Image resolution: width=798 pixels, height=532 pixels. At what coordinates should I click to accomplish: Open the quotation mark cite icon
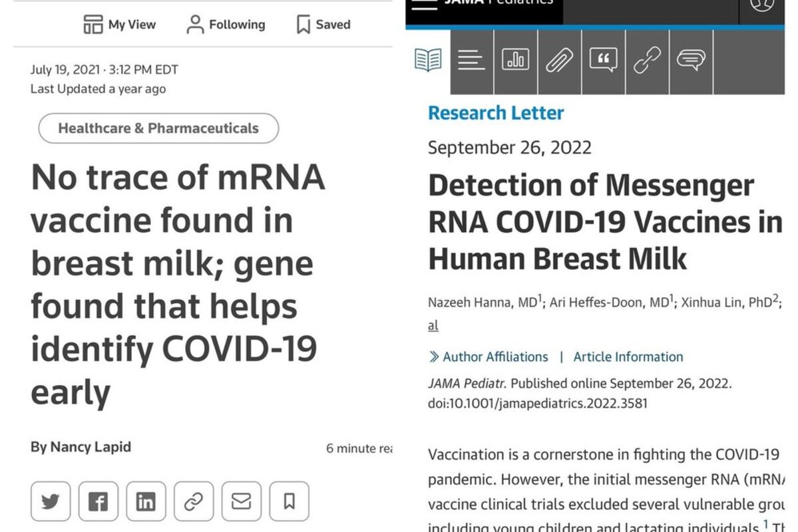tap(603, 61)
